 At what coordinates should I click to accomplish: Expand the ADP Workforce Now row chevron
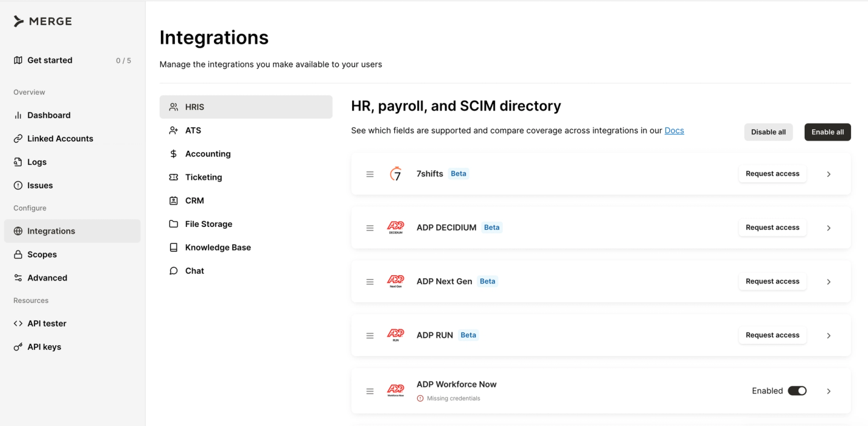coord(829,391)
